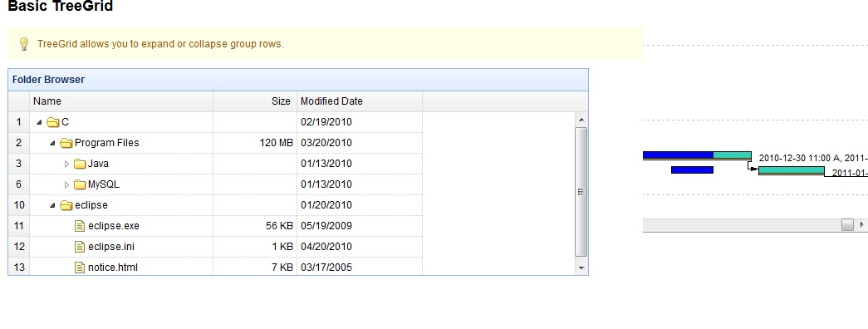Select the eclipse.ini file name

(111, 247)
